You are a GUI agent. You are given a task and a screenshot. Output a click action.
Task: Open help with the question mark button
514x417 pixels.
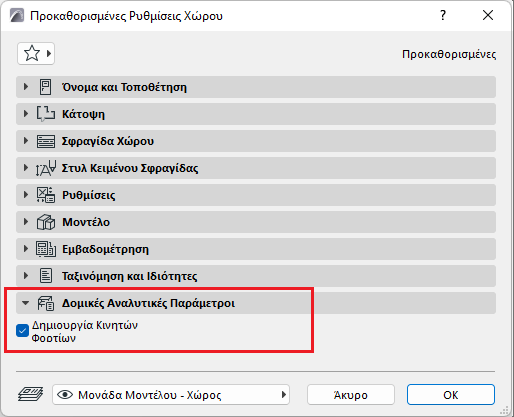click(443, 15)
